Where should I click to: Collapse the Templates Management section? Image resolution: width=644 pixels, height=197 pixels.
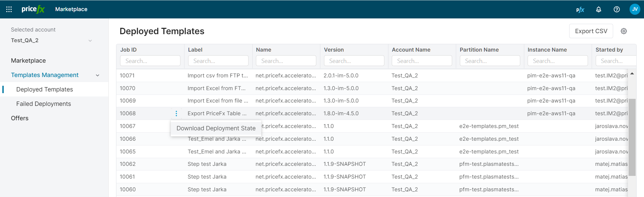(x=97, y=75)
